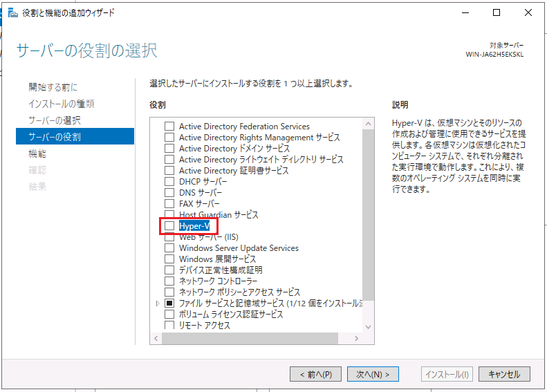547x392 pixels.
Task: Go to サーバーの選択 step
Action: (55, 120)
